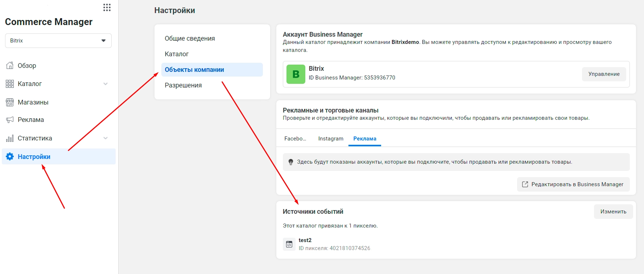The image size is (644, 274).
Task: Open Настройки label in the sidebar
Action: (x=34, y=157)
